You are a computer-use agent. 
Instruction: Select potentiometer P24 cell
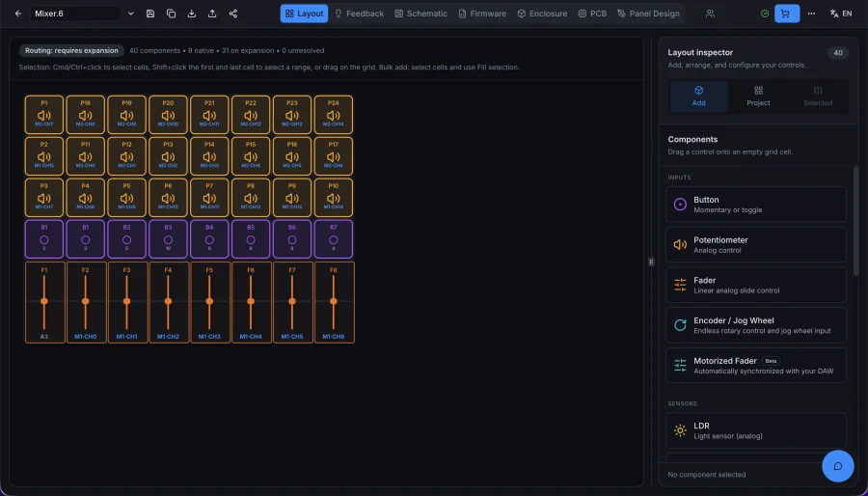334,115
